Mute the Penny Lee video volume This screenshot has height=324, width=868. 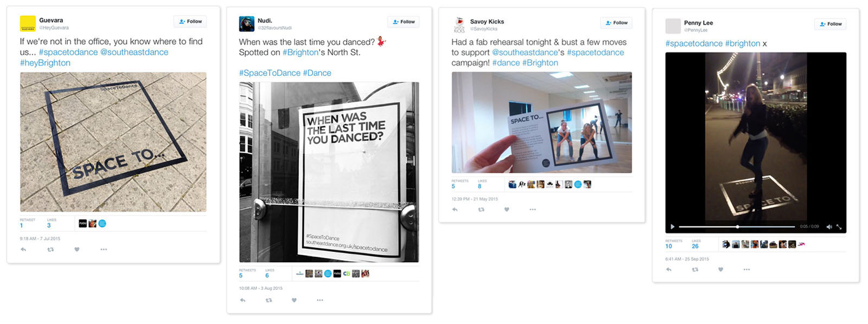click(x=829, y=226)
